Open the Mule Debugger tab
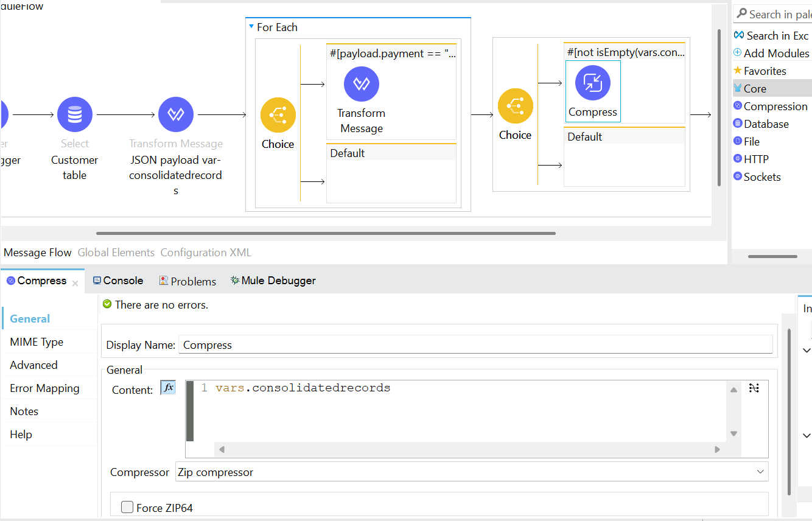Image resolution: width=812 pixels, height=521 pixels. (273, 281)
